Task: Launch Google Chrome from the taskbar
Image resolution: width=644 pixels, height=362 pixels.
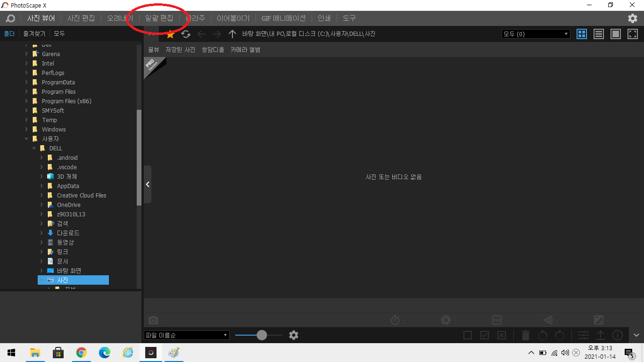Action: 82,353
